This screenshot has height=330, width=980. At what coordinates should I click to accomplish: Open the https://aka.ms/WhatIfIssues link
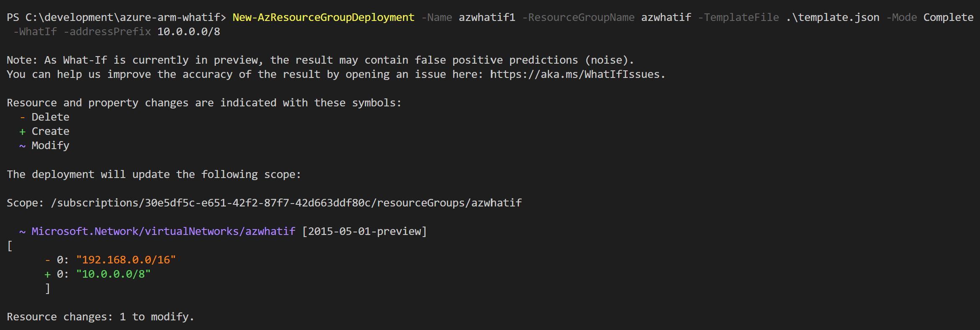[x=575, y=75]
